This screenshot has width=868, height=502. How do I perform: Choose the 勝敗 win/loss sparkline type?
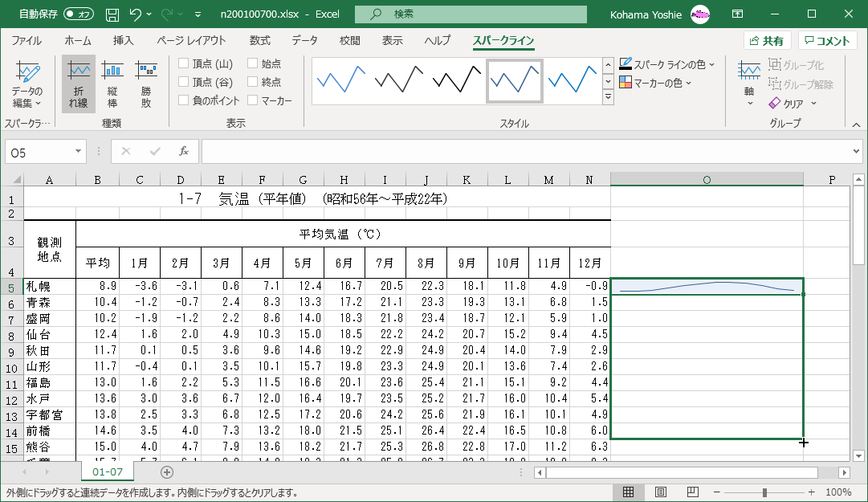click(x=146, y=84)
